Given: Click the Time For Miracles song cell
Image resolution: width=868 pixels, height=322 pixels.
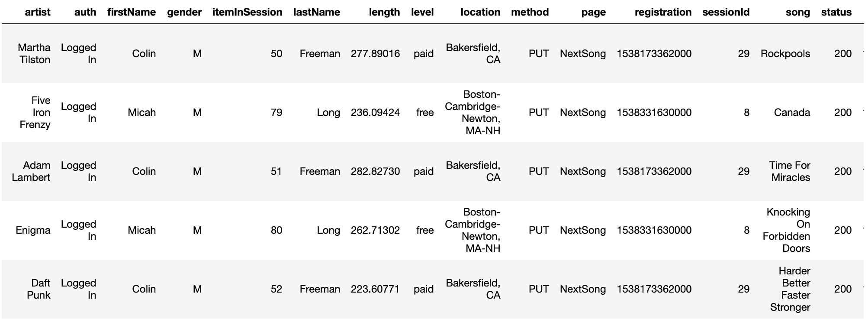Looking at the screenshot, I should click(790, 171).
